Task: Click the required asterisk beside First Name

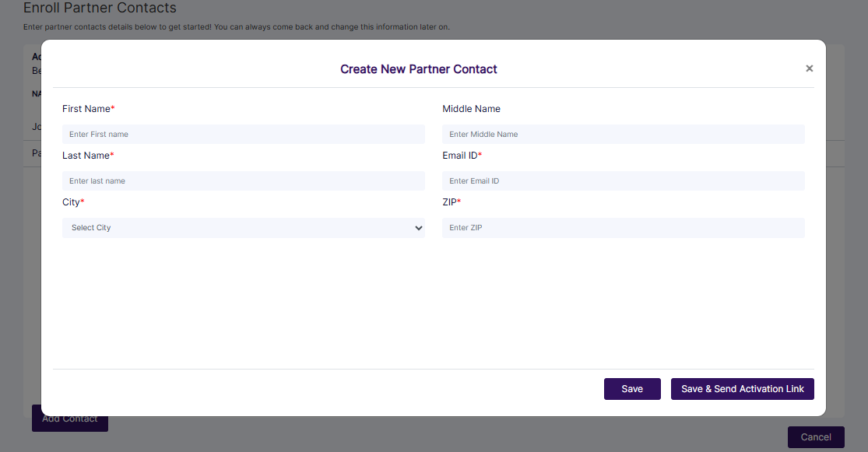Action: (x=111, y=107)
